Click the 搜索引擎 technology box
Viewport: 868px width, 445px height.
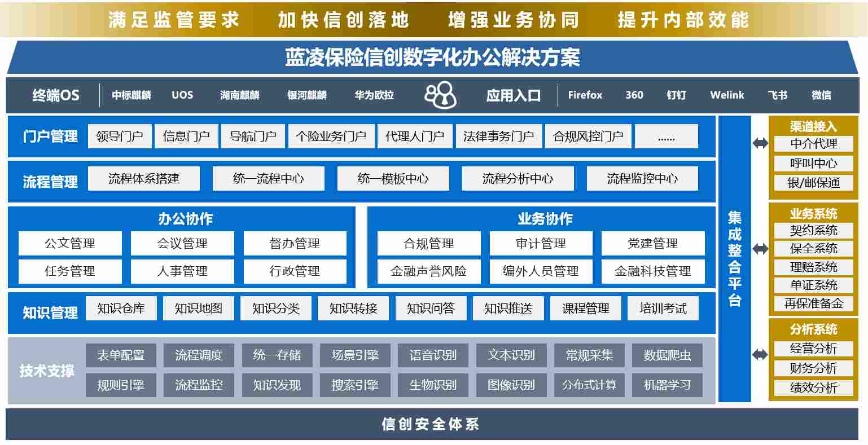[x=355, y=385]
